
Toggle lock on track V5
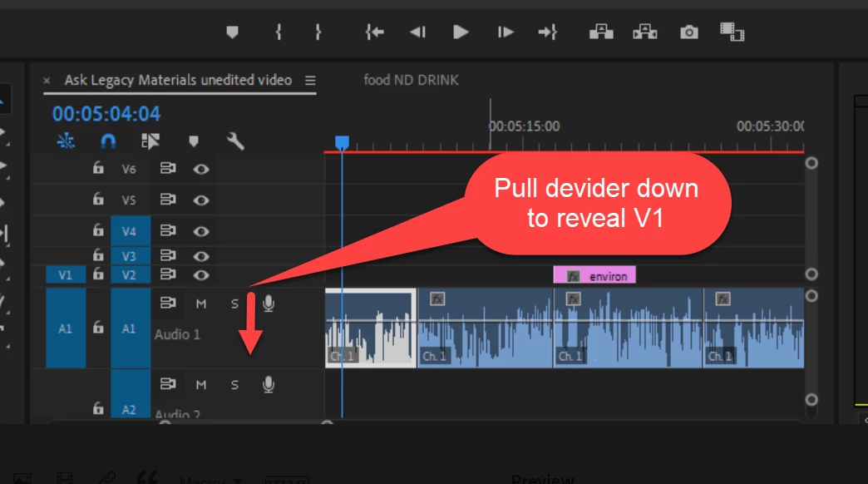[98, 199]
